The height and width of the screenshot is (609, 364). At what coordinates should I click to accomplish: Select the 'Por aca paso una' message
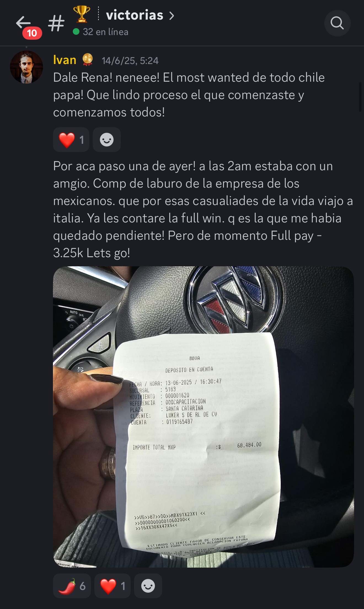click(x=203, y=209)
